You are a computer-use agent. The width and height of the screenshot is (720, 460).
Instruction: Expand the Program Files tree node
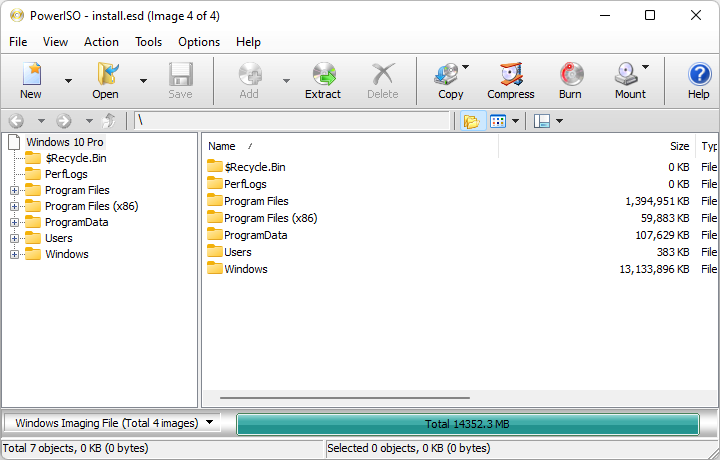pyautogui.click(x=14, y=190)
